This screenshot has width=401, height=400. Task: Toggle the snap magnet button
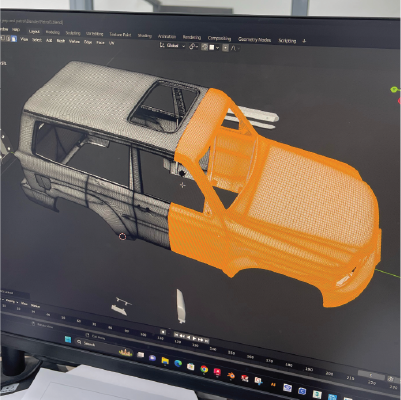tap(204, 47)
